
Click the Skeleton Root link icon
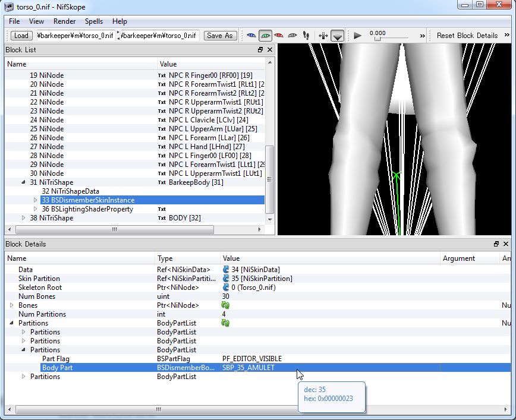click(226, 287)
